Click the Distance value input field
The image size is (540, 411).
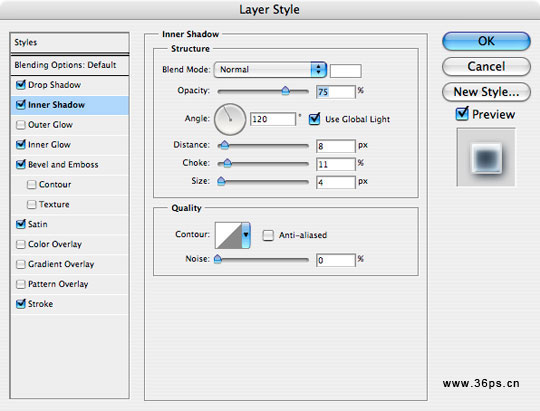(335, 146)
